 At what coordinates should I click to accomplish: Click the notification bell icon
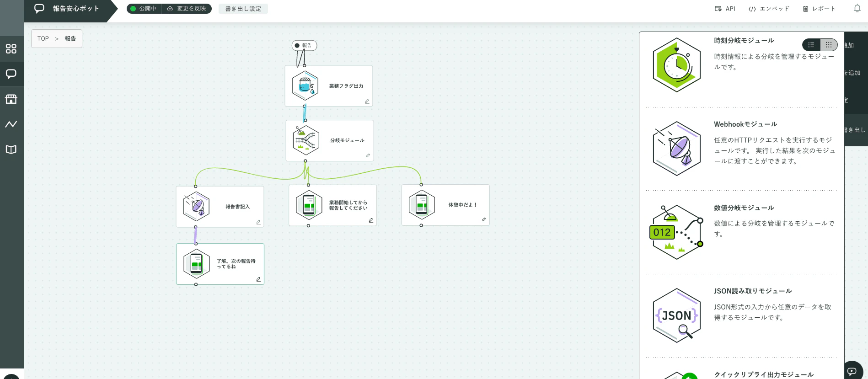point(857,9)
